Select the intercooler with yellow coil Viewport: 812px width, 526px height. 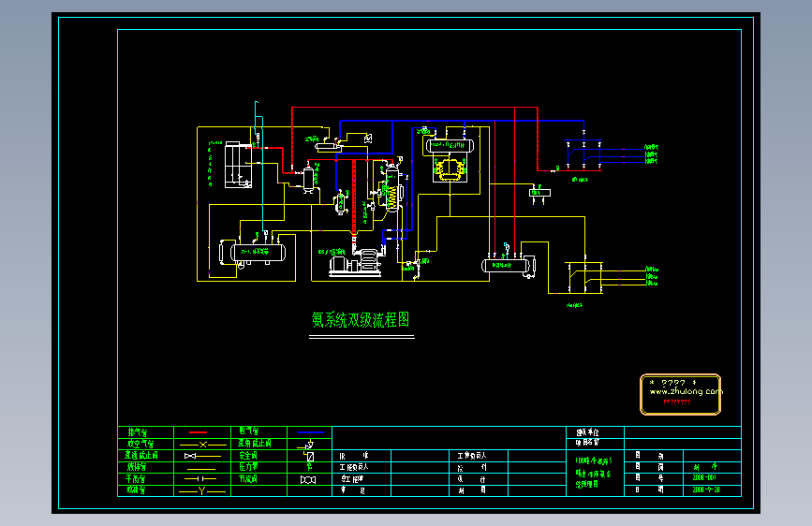pos(393,186)
